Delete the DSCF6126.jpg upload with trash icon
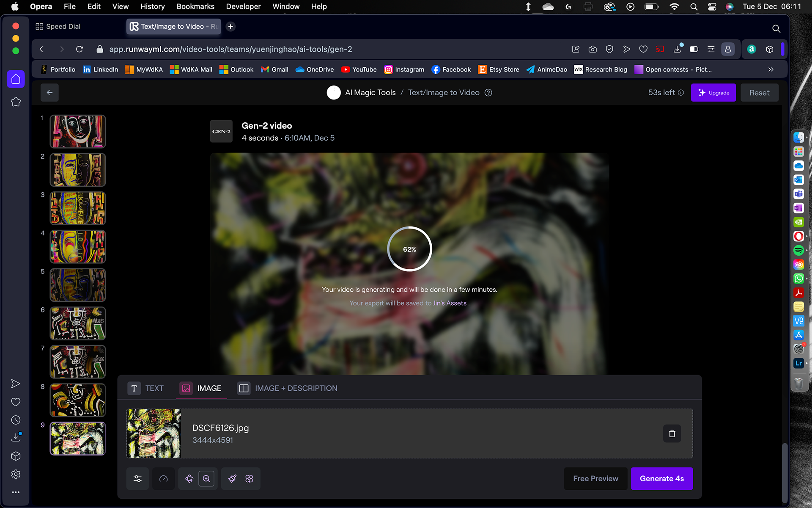 pos(672,433)
